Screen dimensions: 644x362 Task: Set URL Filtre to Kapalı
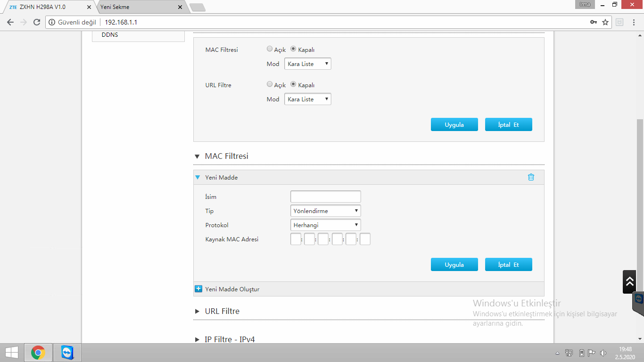tap(293, 84)
